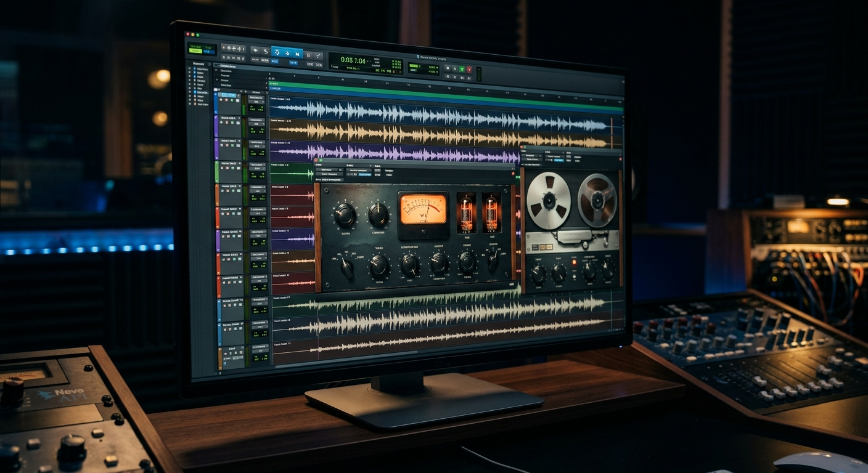Select the pencil tool at the toolbar's right end
The image size is (868, 473).
coord(318,56)
